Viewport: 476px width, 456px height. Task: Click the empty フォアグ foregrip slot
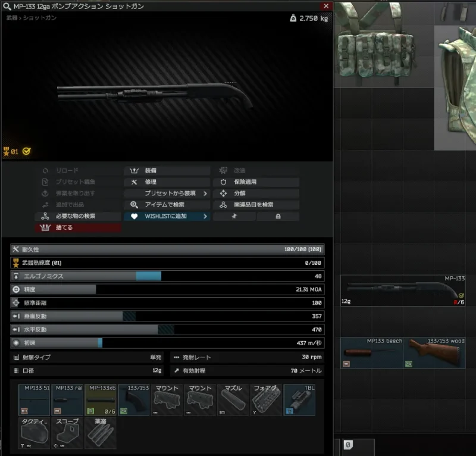click(267, 400)
